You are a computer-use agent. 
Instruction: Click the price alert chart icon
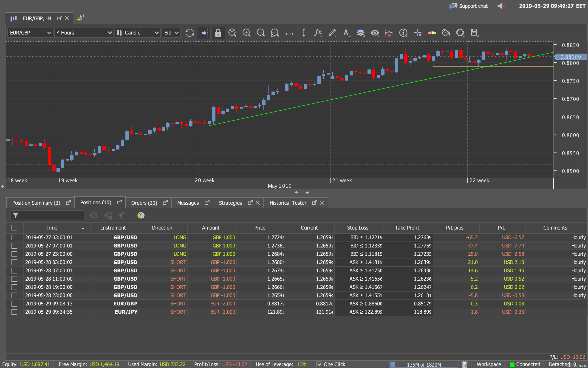click(389, 33)
